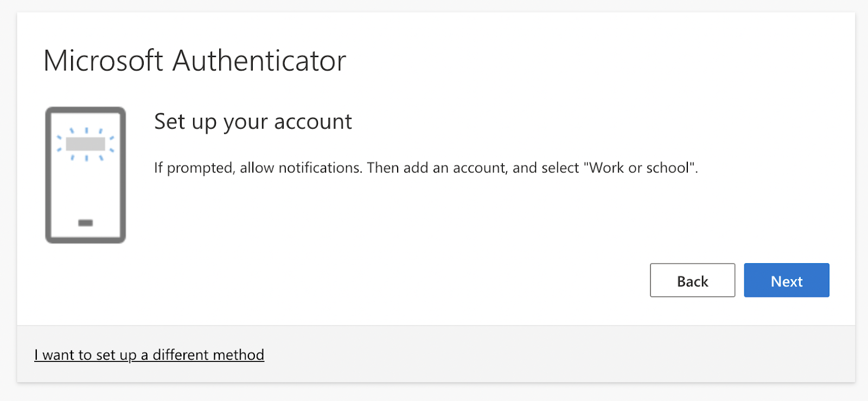Click the phrase "allow notifications" in instructions

[x=300, y=168]
